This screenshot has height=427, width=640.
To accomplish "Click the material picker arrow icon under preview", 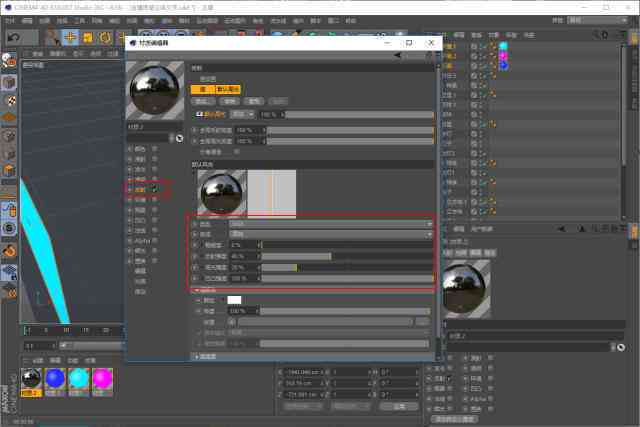I will (180, 139).
